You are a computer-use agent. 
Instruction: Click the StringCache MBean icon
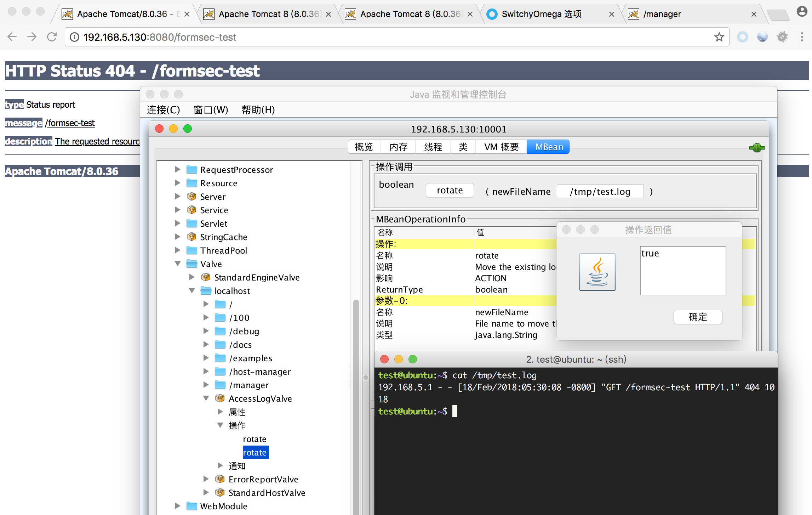(191, 237)
